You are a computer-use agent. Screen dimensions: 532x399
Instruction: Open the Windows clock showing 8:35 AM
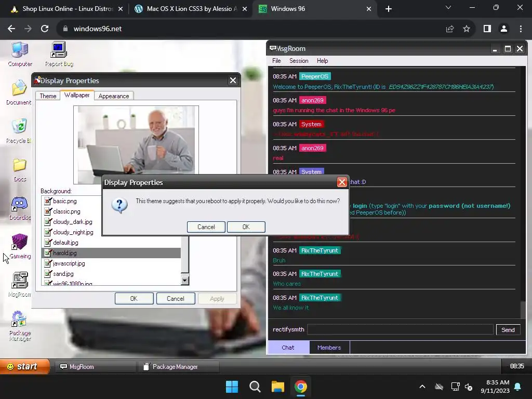(495, 387)
